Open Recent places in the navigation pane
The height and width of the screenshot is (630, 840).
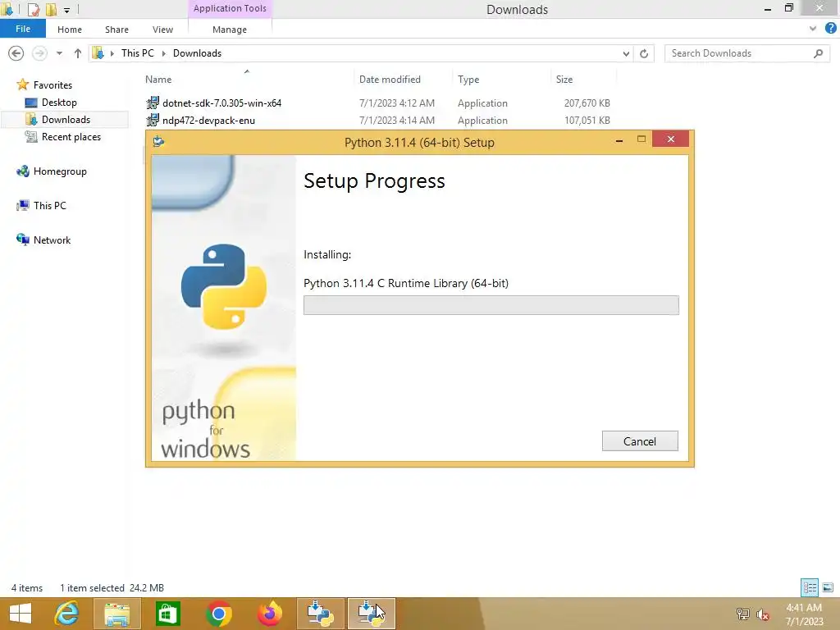click(x=71, y=137)
